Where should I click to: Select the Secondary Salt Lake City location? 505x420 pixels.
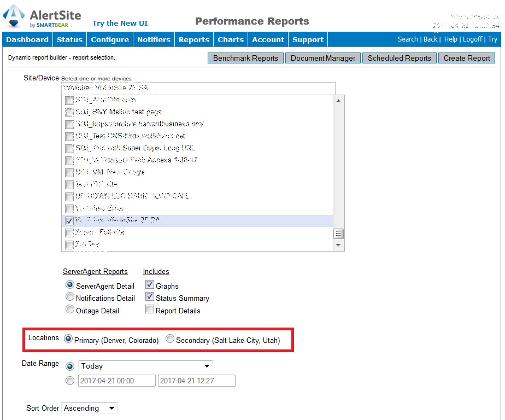point(170,339)
